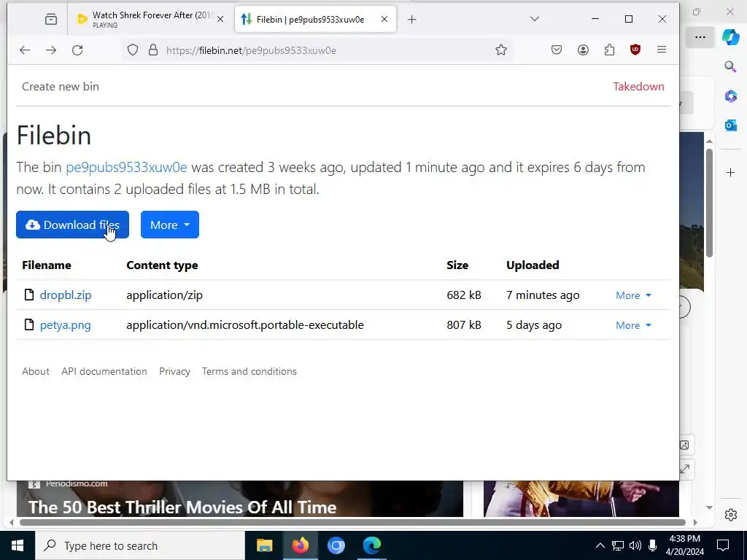Open the taskbar clock showing 4:38 PM

(x=684, y=545)
